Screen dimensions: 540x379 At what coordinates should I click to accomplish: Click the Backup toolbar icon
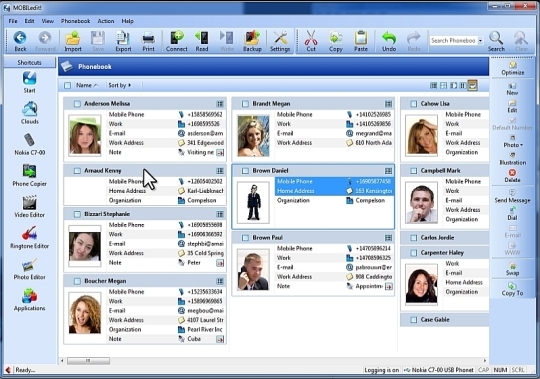(x=252, y=41)
